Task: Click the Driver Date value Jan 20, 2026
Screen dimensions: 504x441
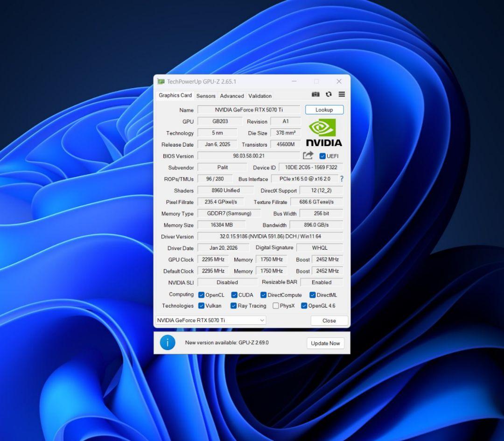Action: tap(224, 248)
